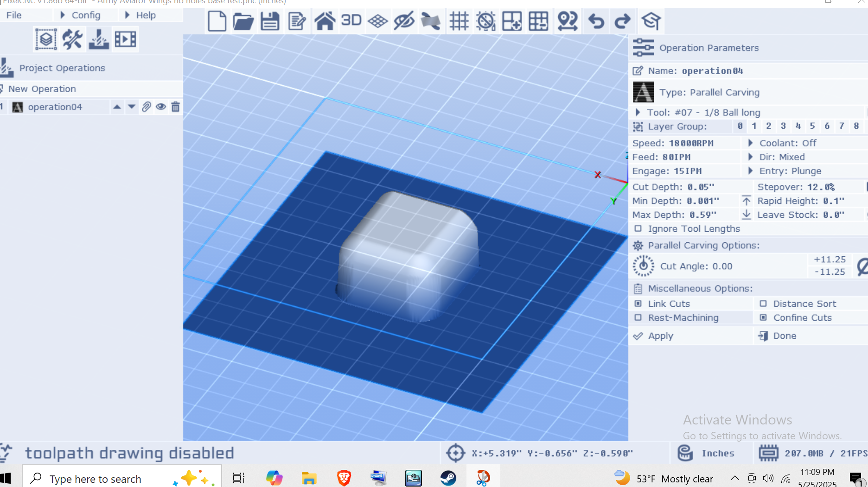Toggle operation04 visibility eye icon
868x487 pixels.
[x=161, y=107]
